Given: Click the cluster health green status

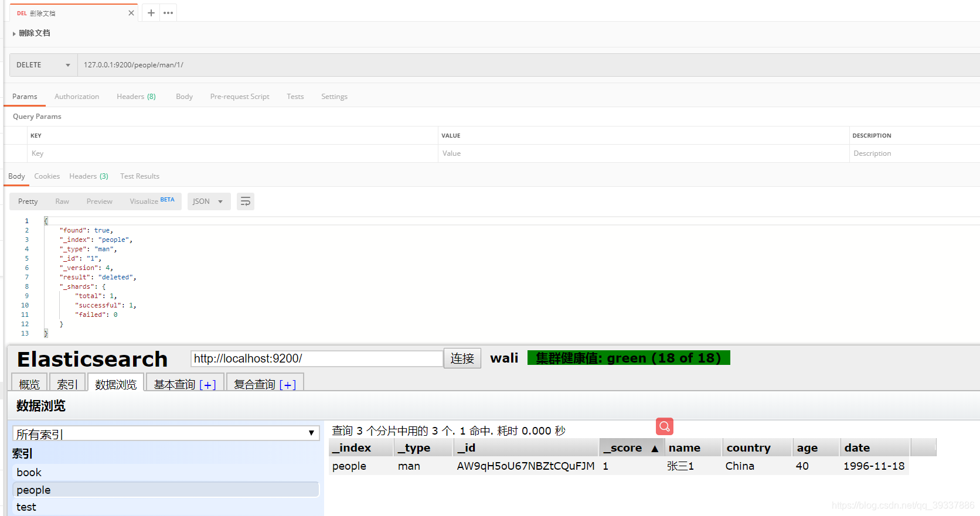Looking at the screenshot, I should 628,358.
